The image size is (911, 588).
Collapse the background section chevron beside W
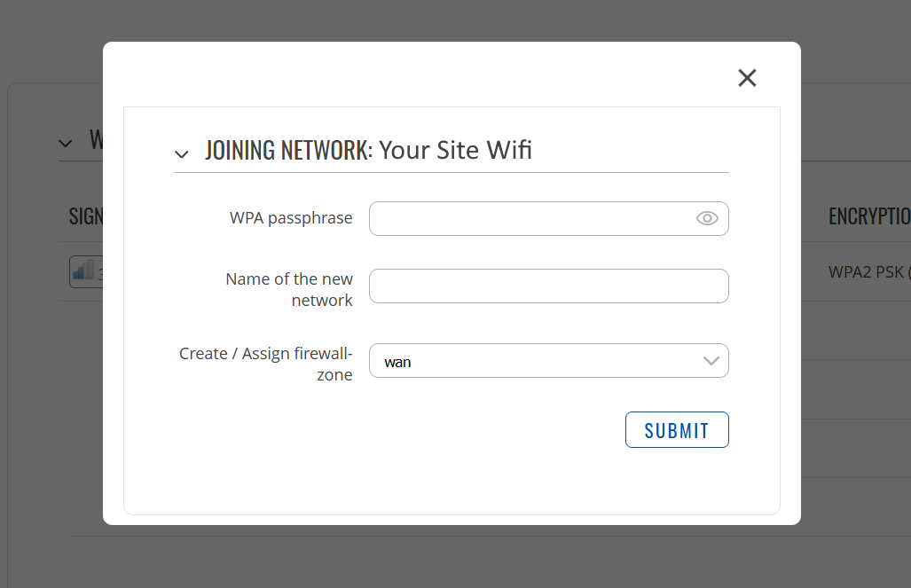click(66, 143)
